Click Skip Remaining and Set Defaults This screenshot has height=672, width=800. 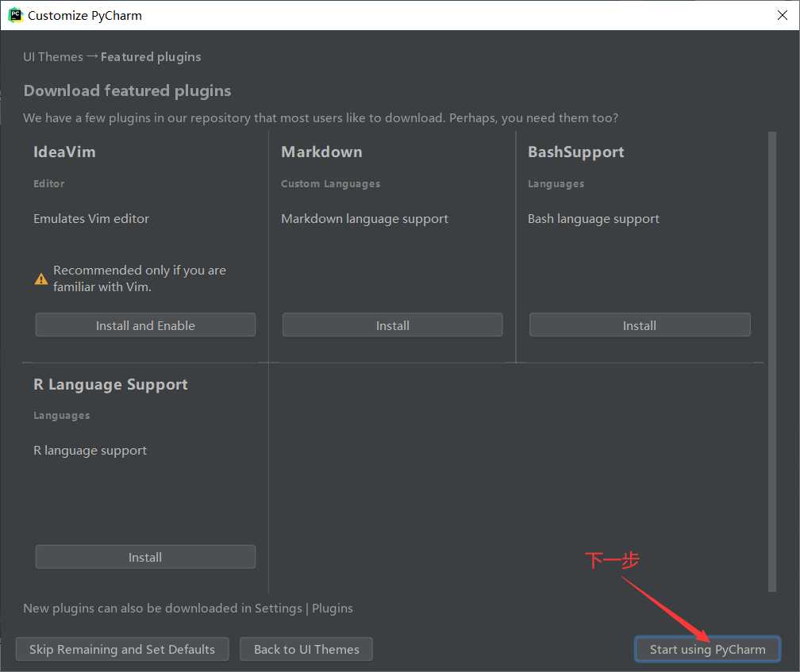[x=122, y=649]
